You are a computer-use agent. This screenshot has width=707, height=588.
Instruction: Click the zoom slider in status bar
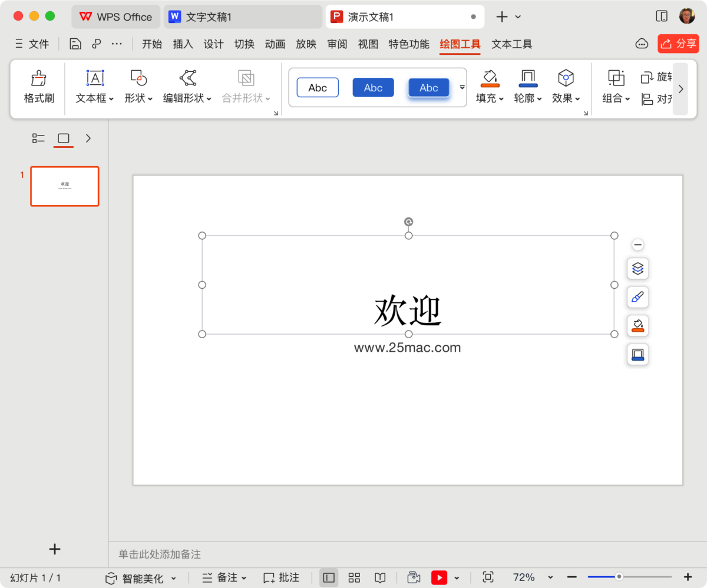point(630,577)
